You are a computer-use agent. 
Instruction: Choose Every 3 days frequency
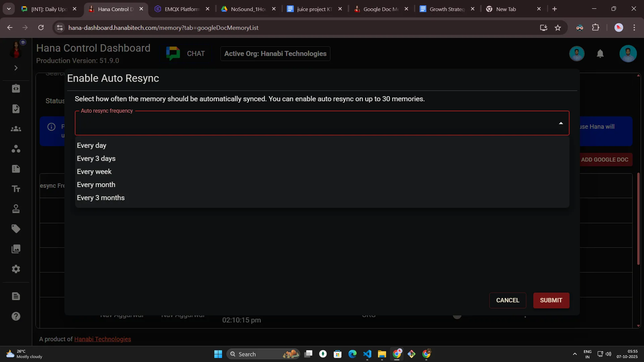[96, 159]
